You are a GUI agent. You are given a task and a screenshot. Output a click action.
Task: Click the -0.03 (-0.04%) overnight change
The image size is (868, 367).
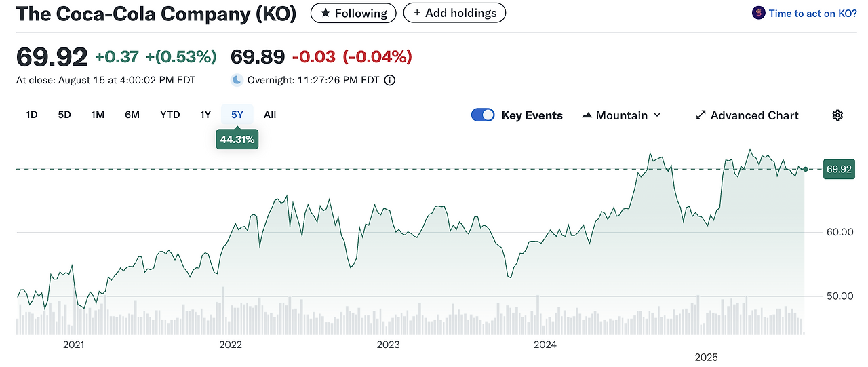(x=351, y=57)
